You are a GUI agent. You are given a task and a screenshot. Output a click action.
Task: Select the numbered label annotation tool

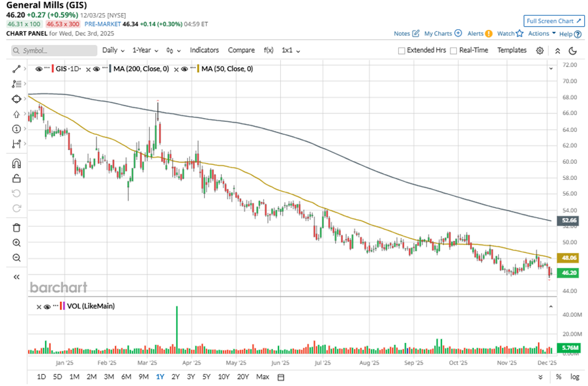click(x=16, y=129)
